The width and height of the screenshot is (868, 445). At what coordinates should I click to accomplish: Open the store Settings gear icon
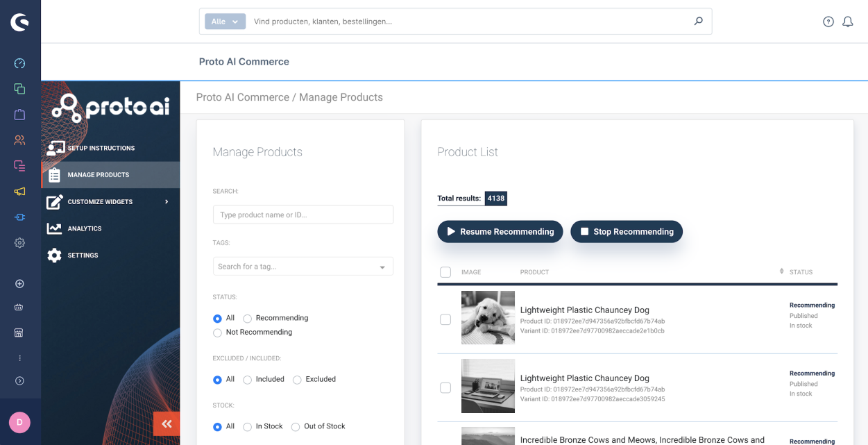coord(19,242)
